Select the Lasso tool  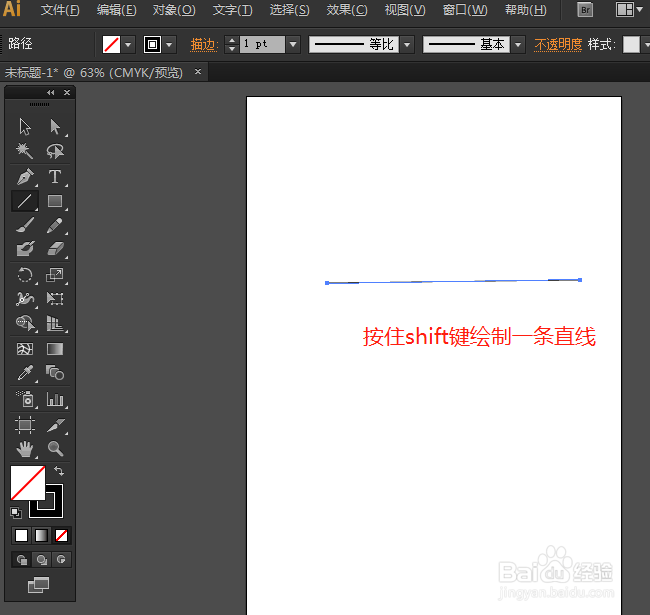(x=55, y=151)
